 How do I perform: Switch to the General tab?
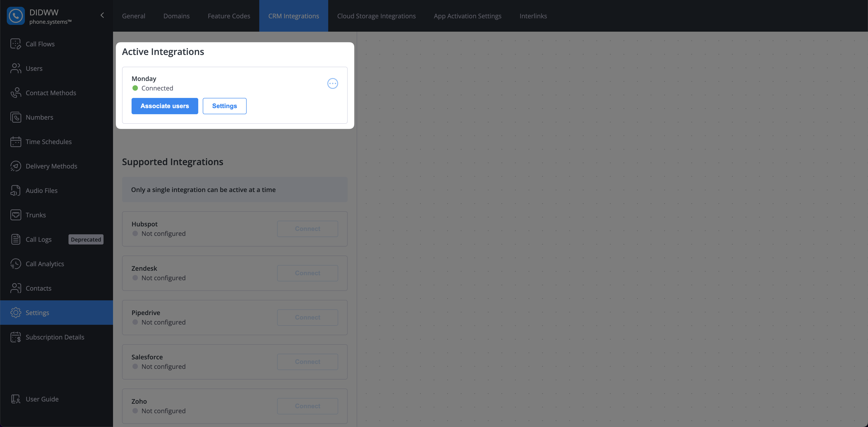[x=133, y=16]
